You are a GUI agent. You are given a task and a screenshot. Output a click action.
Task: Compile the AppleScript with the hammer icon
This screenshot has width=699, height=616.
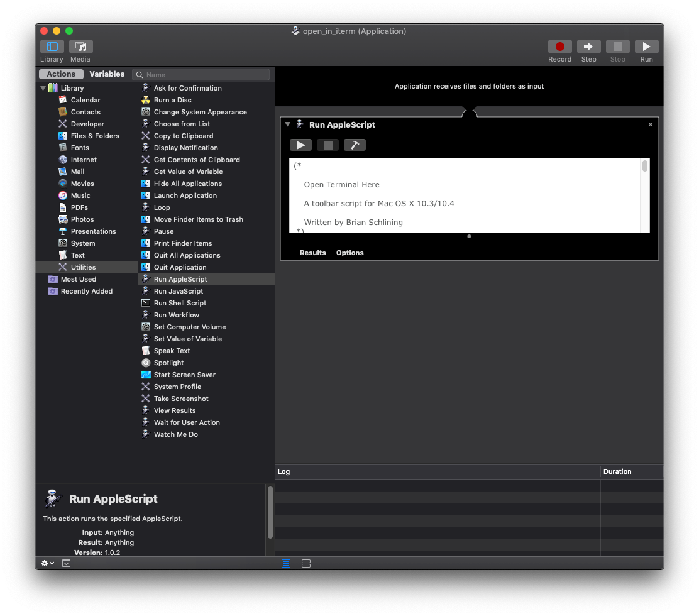pyautogui.click(x=355, y=145)
